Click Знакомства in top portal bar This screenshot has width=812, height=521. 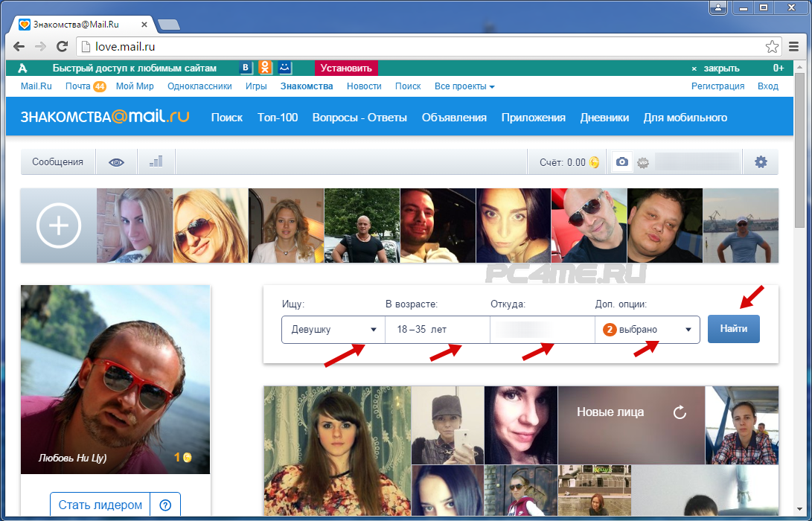tap(307, 86)
